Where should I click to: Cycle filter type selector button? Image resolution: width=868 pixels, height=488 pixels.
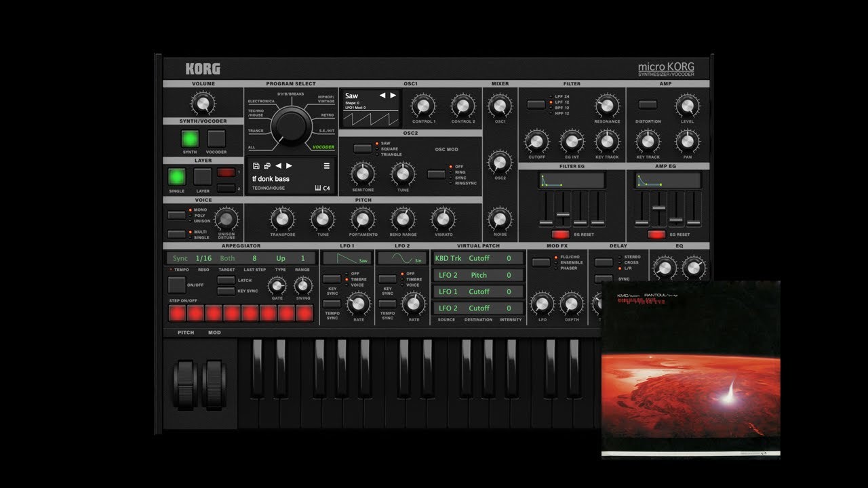(536, 104)
